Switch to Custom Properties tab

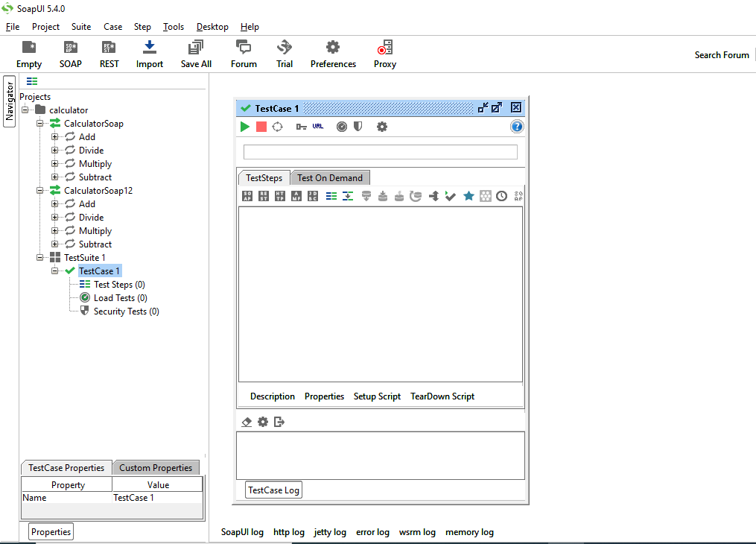[x=156, y=468]
